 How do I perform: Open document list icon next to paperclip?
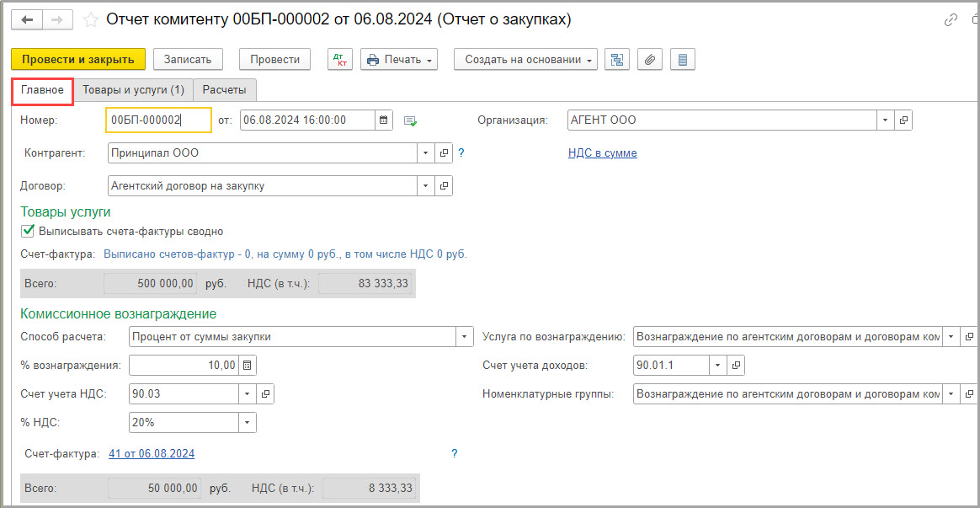point(683,60)
